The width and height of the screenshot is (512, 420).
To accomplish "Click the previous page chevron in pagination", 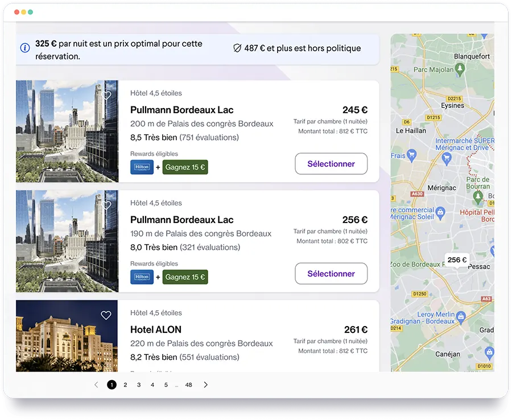I will pyautogui.click(x=96, y=385).
